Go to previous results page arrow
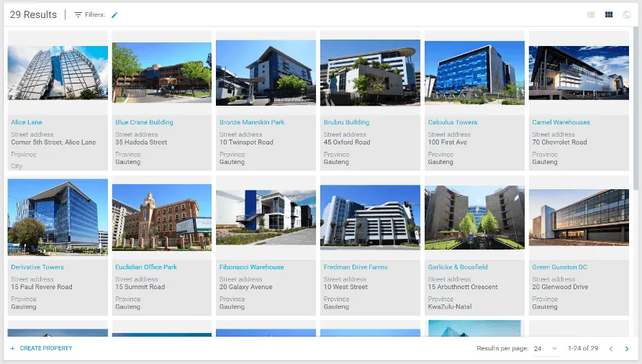This screenshot has width=642, height=364. pos(610,348)
